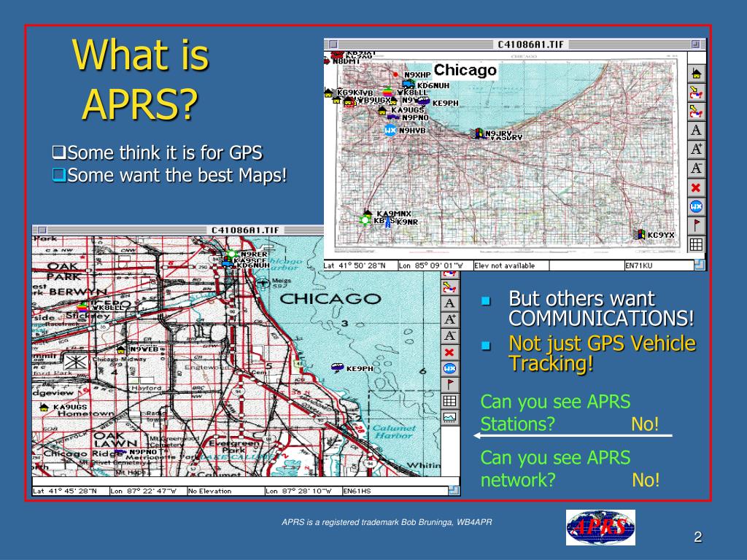Screen dimensions: 747x560
Task: Click the lower window title C41086A1.TIF
Action: point(245,230)
